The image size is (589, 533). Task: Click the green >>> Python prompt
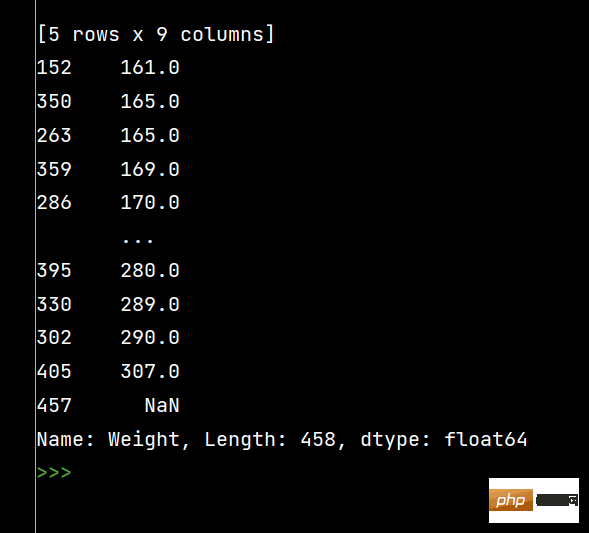[54, 473]
